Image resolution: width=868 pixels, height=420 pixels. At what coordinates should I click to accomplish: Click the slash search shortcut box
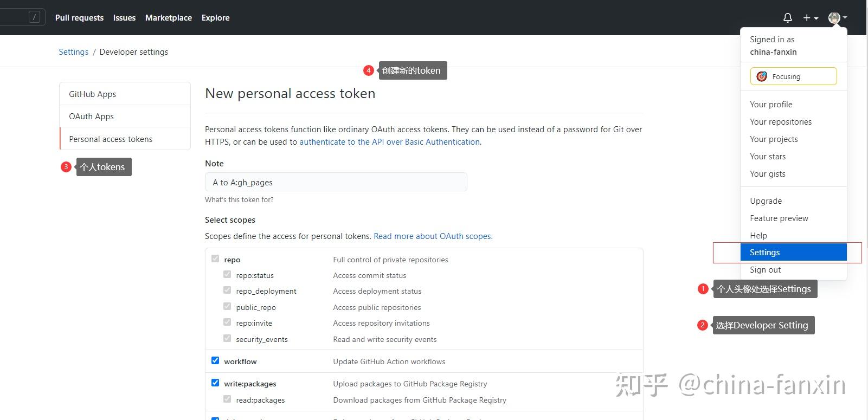click(34, 17)
